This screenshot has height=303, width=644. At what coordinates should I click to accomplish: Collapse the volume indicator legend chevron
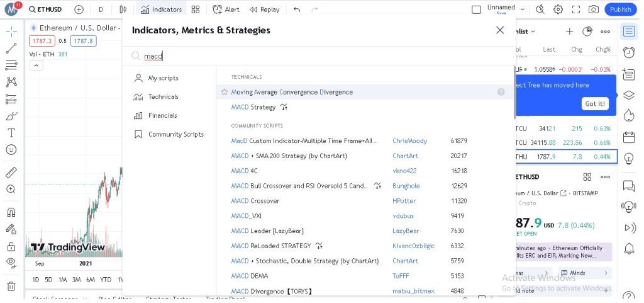click(x=36, y=66)
